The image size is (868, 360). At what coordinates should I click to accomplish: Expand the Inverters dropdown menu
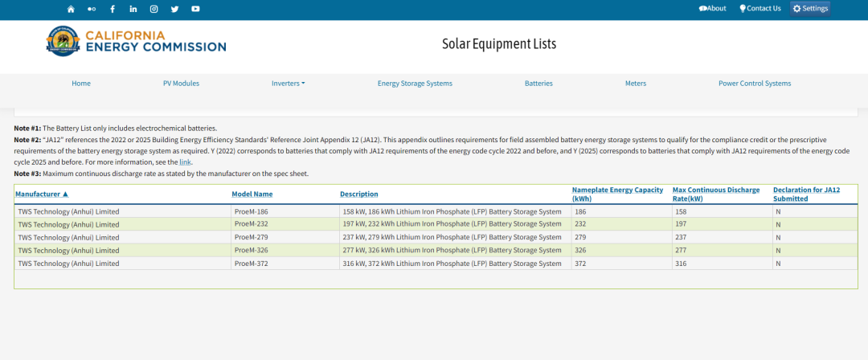click(x=288, y=84)
